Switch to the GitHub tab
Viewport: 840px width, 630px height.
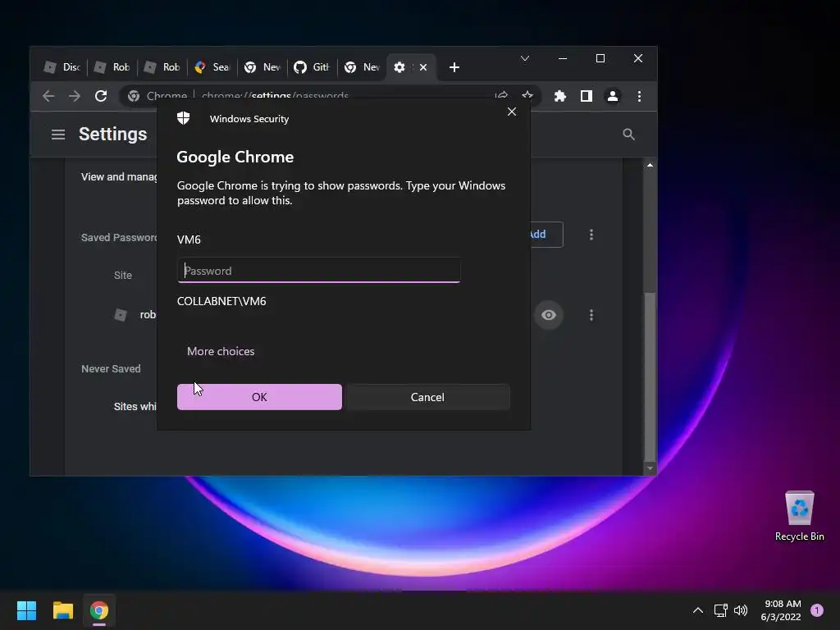313,67
